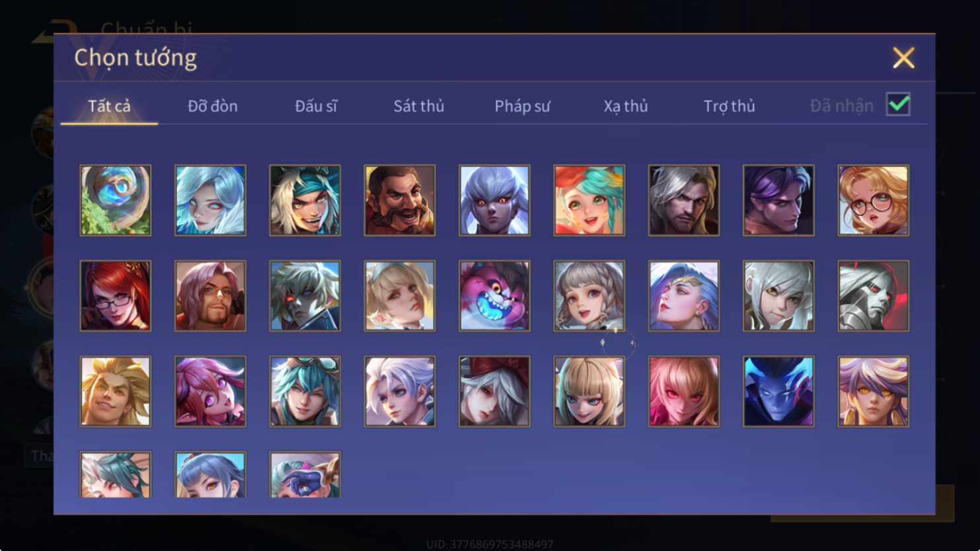This screenshot has width=980, height=551.
Task: Select the silver armored knight with red eye
Action: [873, 296]
